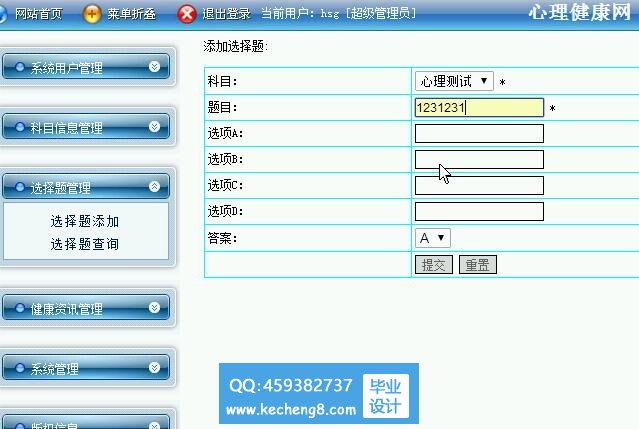Image resolution: width=639 pixels, height=429 pixels.
Task: Click the blue bullet icon beside 健康资讯管理
Action: [20, 308]
